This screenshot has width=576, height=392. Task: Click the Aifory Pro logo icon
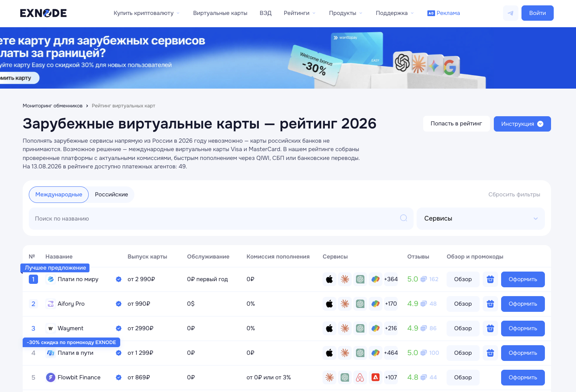click(x=50, y=304)
